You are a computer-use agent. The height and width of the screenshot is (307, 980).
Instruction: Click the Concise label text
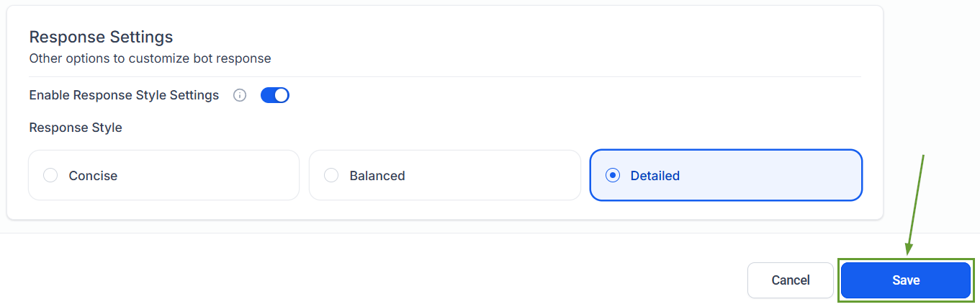tap(93, 175)
